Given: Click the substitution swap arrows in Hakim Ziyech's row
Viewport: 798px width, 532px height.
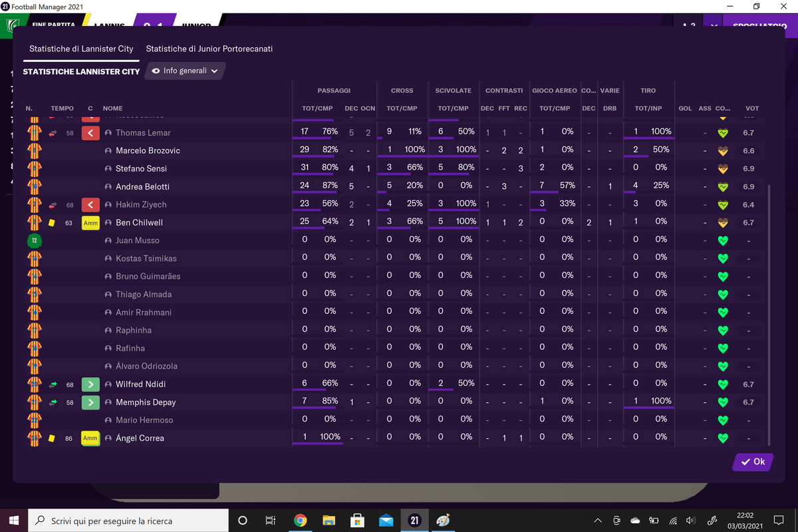Looking at the screenshot, I should pyautogui.click(x=53, y=205).
